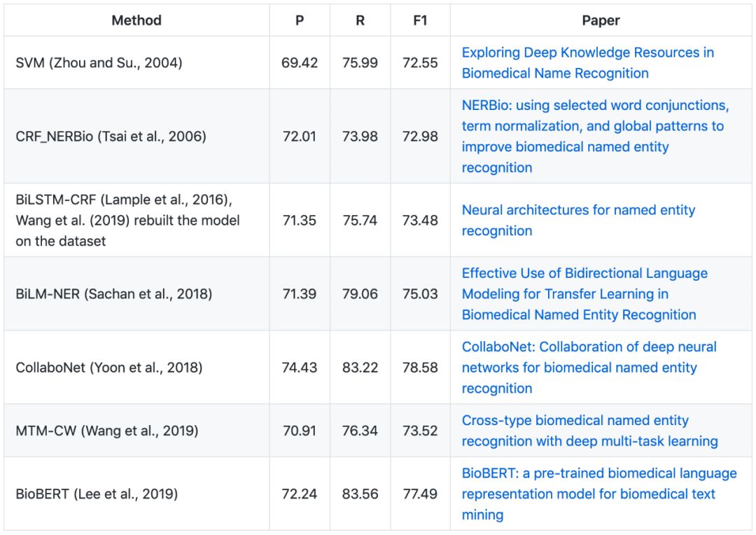
Task: Select the CollaboNet (Yoon et al., 2018) cell
Action: point(108,368)
